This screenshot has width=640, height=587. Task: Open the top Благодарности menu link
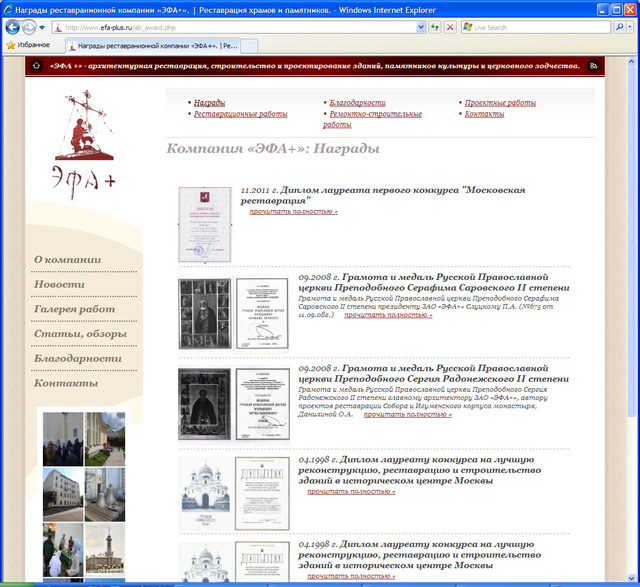(357, 103)
